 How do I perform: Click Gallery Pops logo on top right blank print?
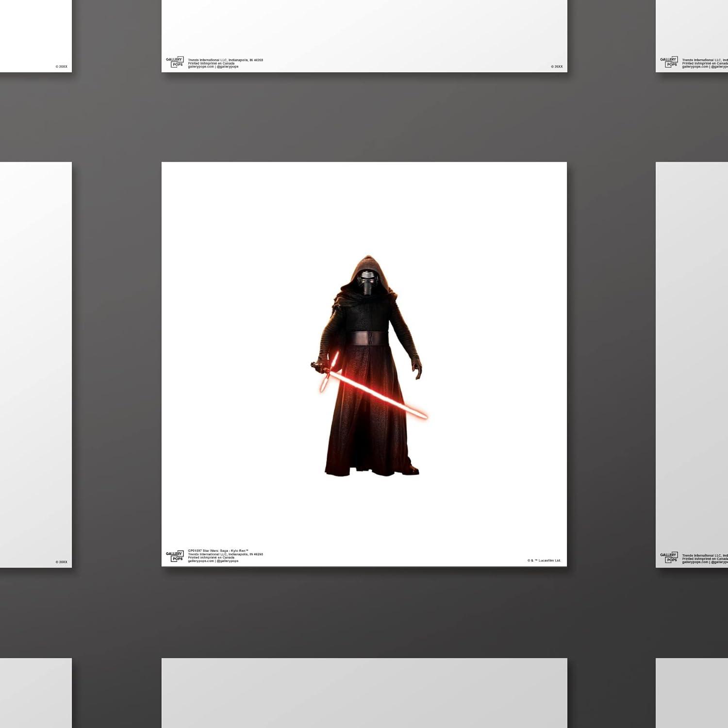point(669,62)
